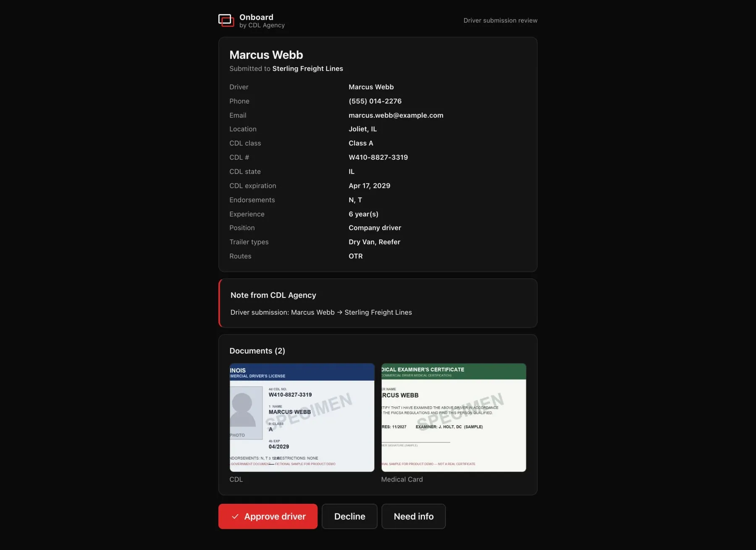The image size is (756, 550).
Task: Request more details with Need info
Action: pos(414,516)
